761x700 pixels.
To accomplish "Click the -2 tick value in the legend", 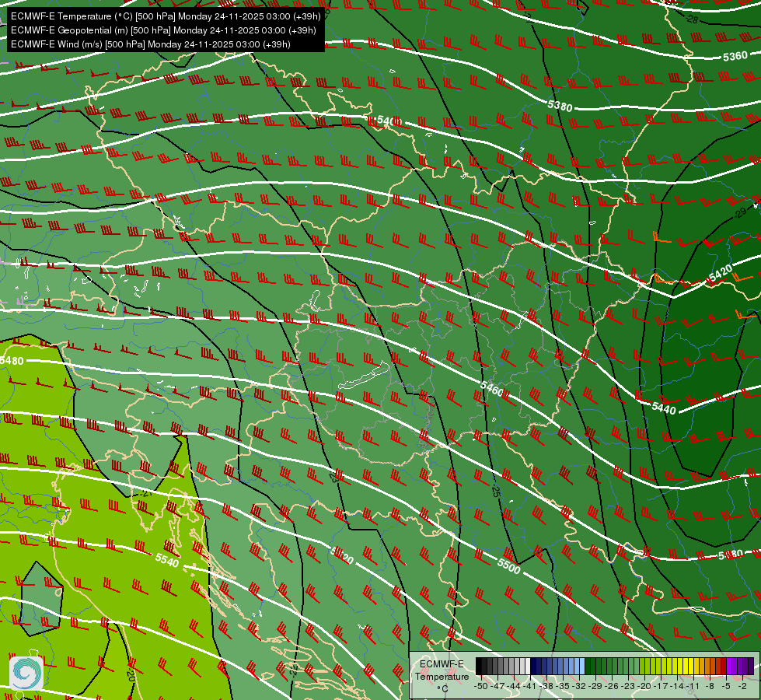I will tap(742, 687).
